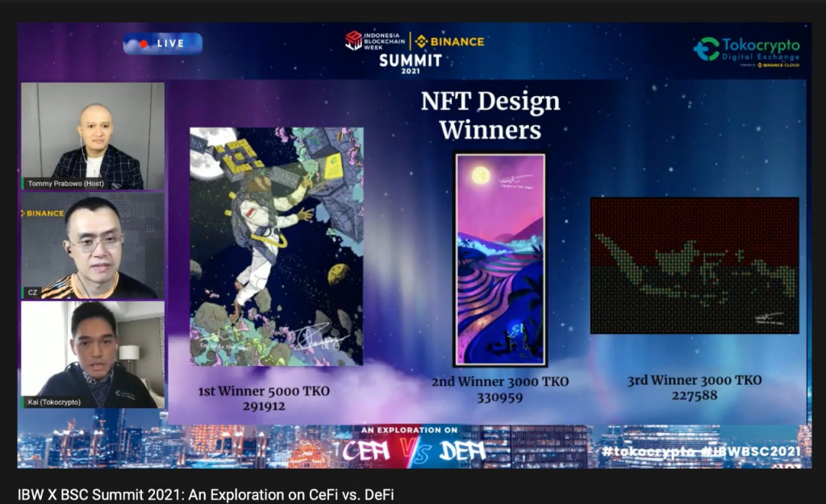Click the DeFi neon sign graphic
826x504 pixels.
461,451
